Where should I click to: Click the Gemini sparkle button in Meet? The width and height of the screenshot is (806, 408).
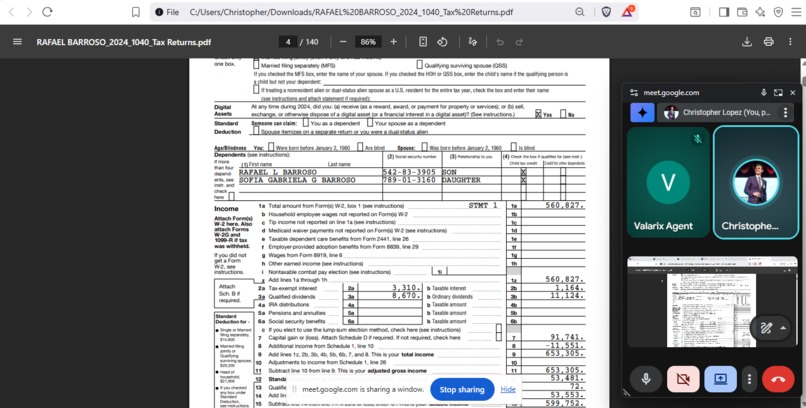642,112
